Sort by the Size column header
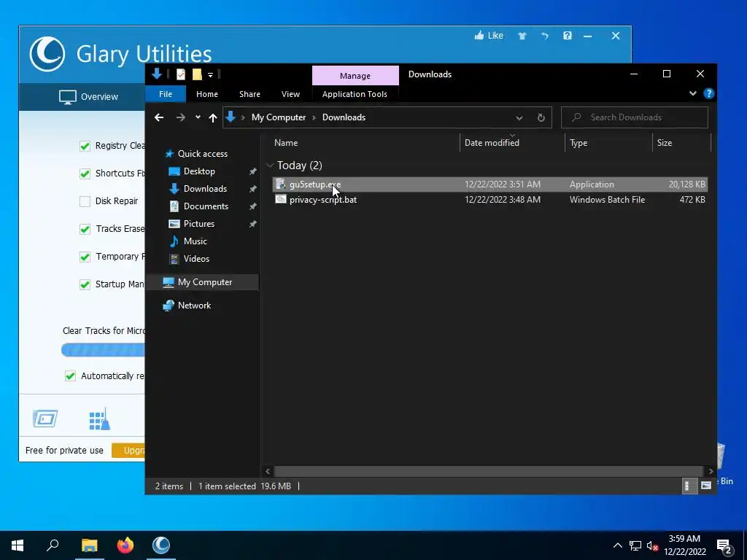747x560 pixels. (665, 143)
